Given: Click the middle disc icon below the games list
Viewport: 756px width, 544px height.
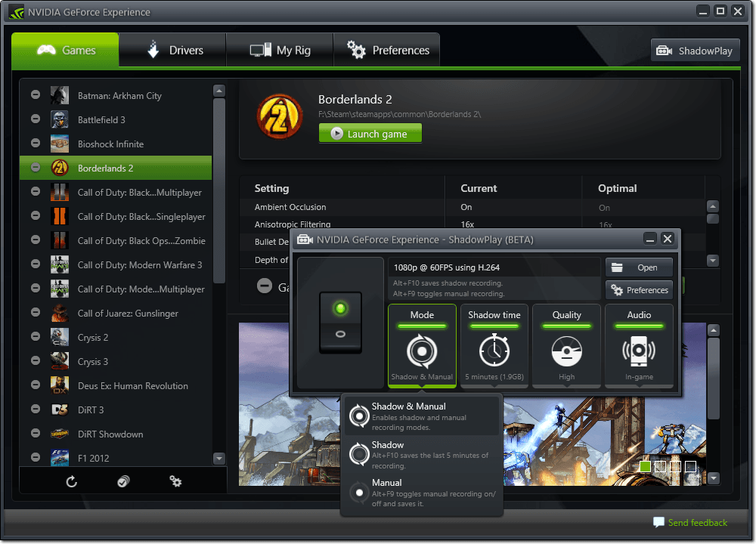Looking at the screenshot, I should (x=123, y=481).
